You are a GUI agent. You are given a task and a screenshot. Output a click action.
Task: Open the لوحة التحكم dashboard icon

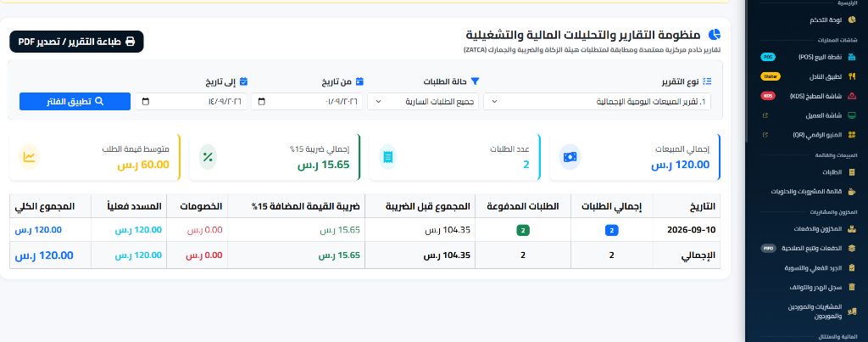pyautogui.click(x=851, y=20)
